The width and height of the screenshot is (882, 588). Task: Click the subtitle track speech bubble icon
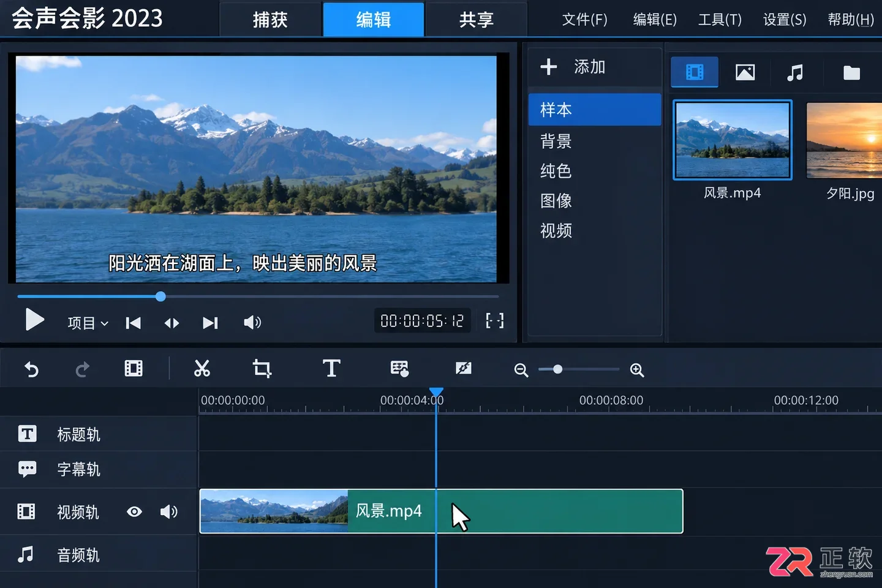[x=27, y=469]
